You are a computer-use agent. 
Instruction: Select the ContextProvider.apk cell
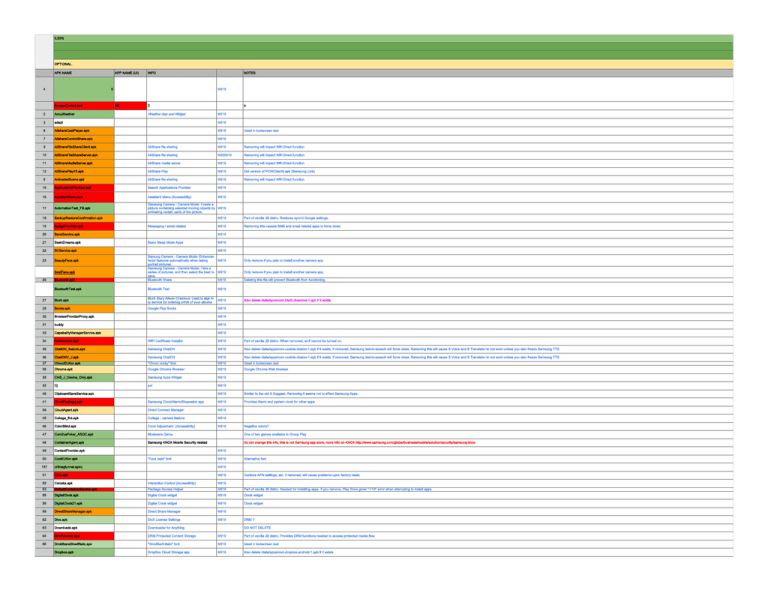coord(84,451)
